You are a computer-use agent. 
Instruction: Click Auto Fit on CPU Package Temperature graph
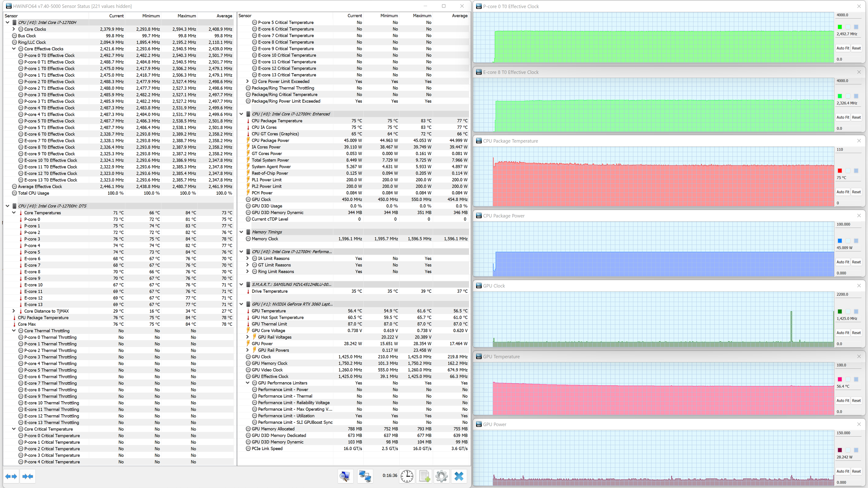[x=842, y=192]
